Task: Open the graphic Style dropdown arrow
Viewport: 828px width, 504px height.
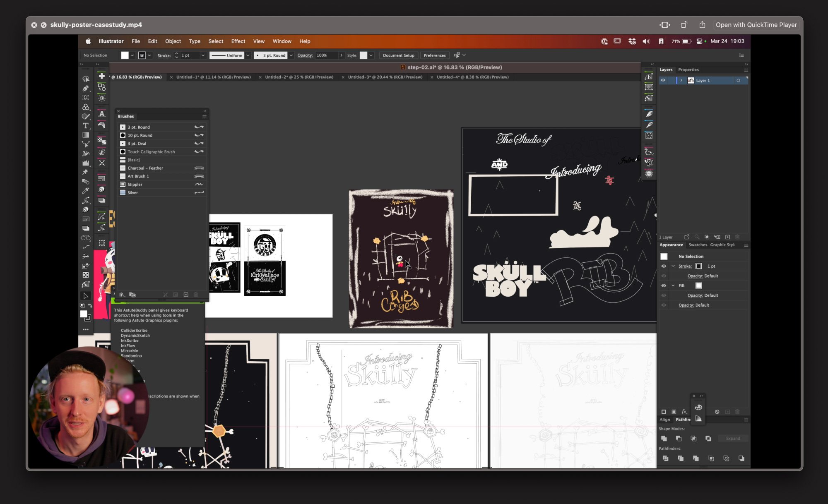Action: click(371, 55)
